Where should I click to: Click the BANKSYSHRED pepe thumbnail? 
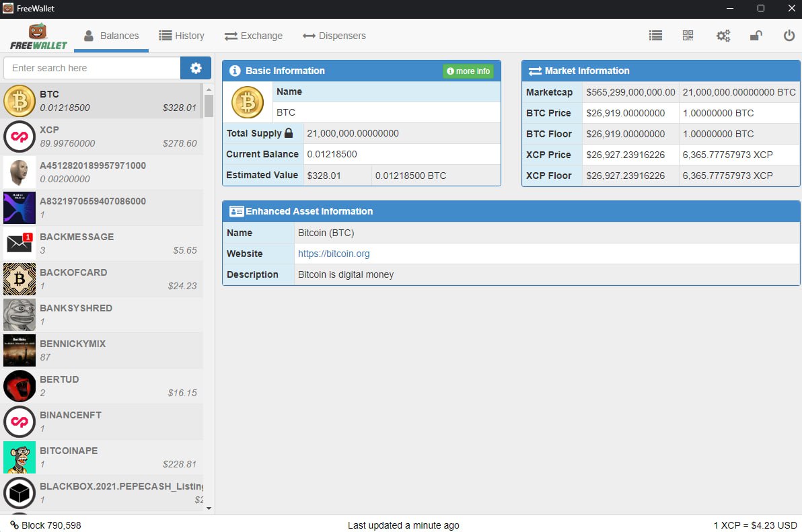20,315
